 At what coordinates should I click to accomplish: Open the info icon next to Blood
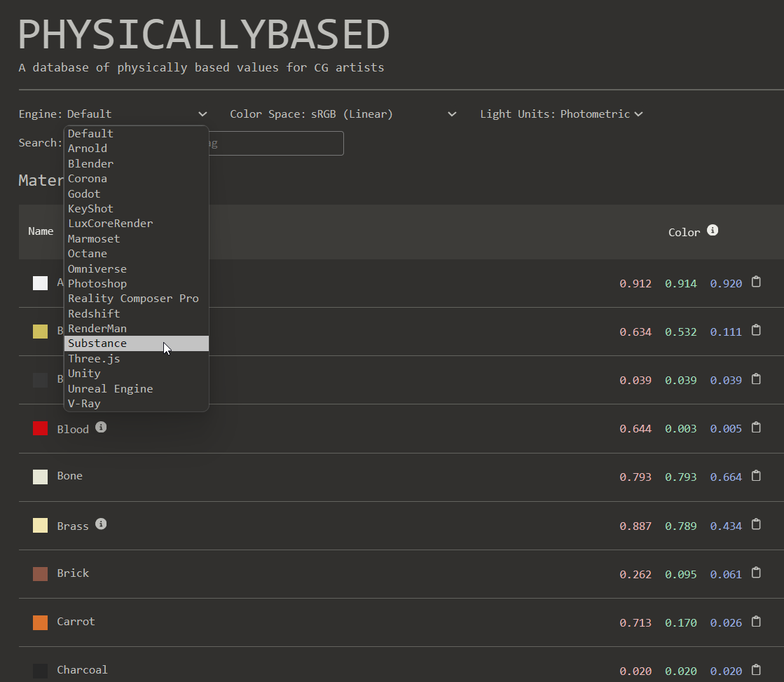pos(101,428)
